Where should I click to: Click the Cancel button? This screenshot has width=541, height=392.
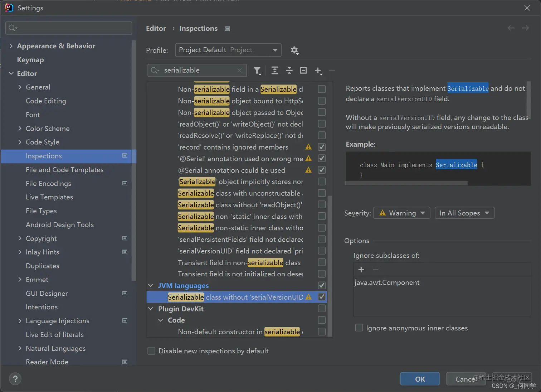466,379
